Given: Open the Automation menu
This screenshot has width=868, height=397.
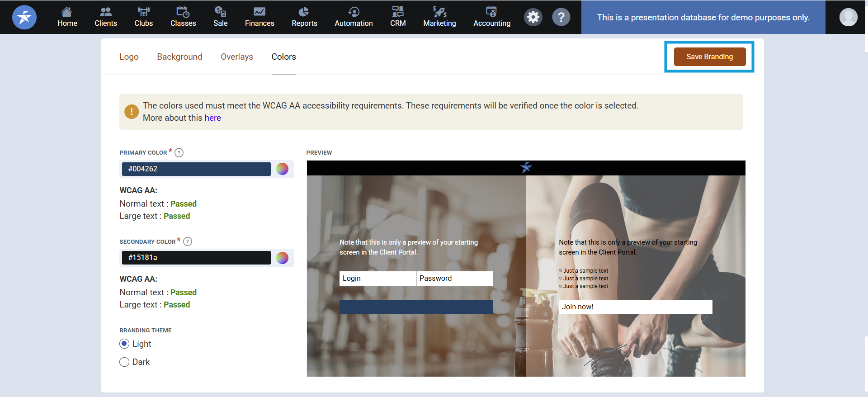Looking at the screenshot, I should 354,17.
